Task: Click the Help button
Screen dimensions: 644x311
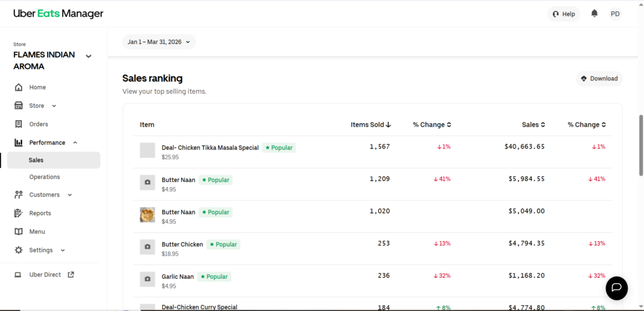Action: tap(563, 14)
